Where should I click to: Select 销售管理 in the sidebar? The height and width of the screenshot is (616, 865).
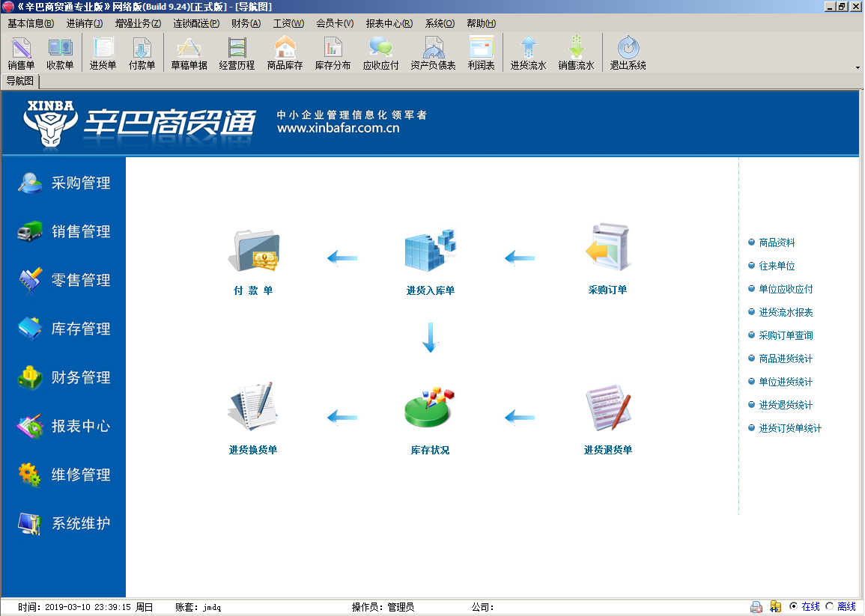(x=81, y=232)
